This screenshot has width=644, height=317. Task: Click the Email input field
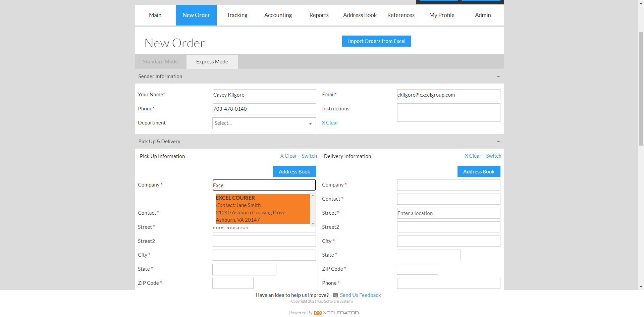(449, 95)
